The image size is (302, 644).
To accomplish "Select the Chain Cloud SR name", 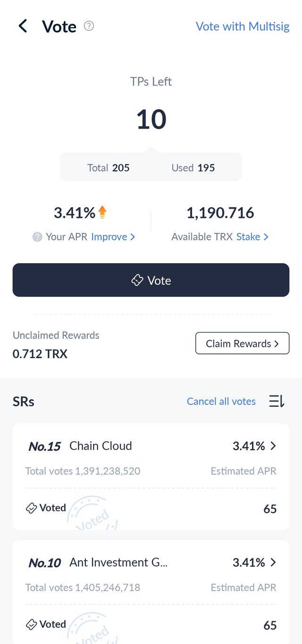I will [x=101, y=446].
